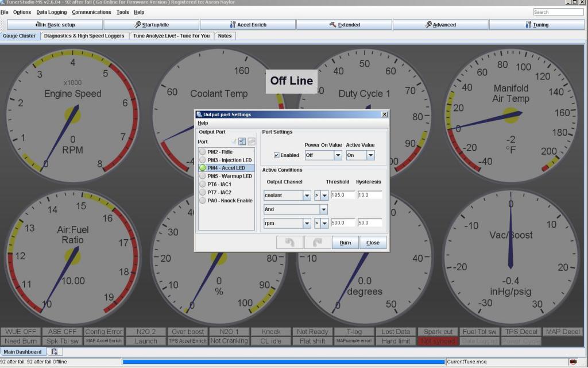Uncheck the Enabled checkbox in Port Settings
This screenshot has width=588, height=368.
coord(277,155)
